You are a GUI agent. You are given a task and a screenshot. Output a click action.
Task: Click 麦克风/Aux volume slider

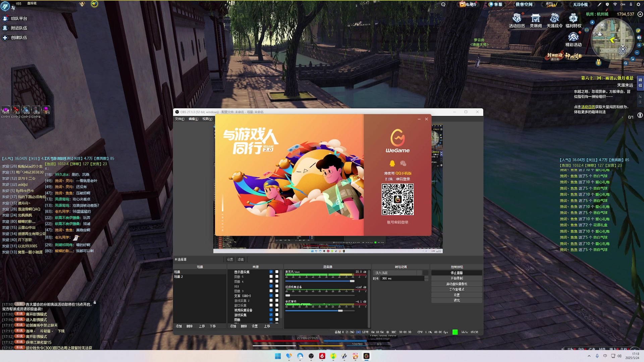(320, 281)
